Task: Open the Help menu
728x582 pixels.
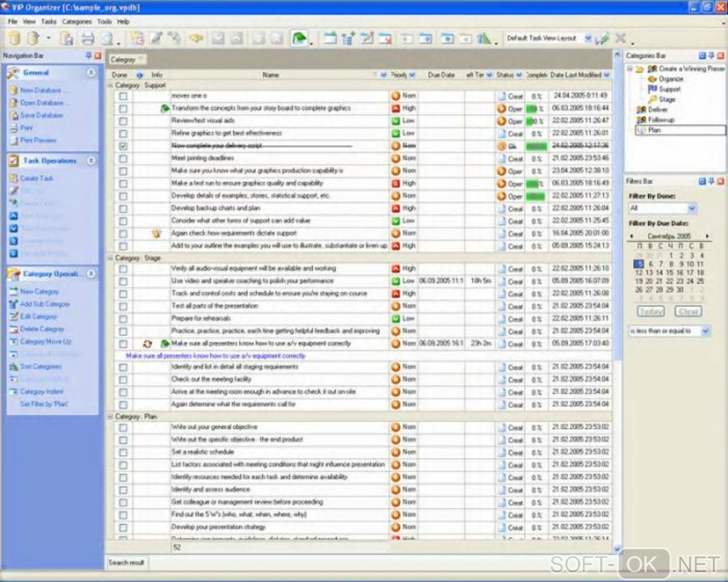Action: tap(123, 22)
